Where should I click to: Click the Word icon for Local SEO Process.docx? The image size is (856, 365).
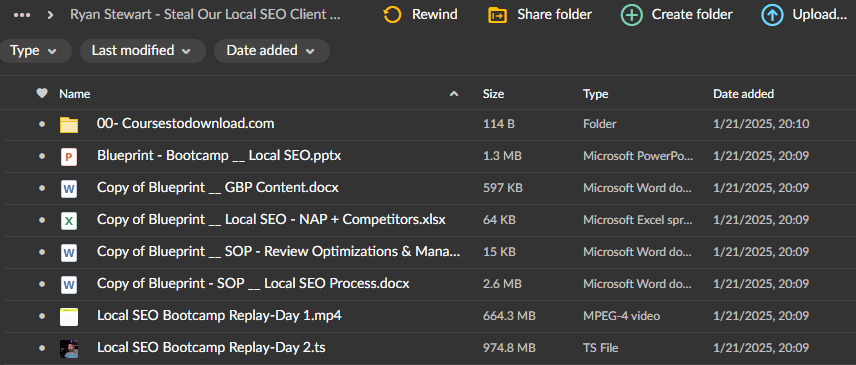pos(69,285)
